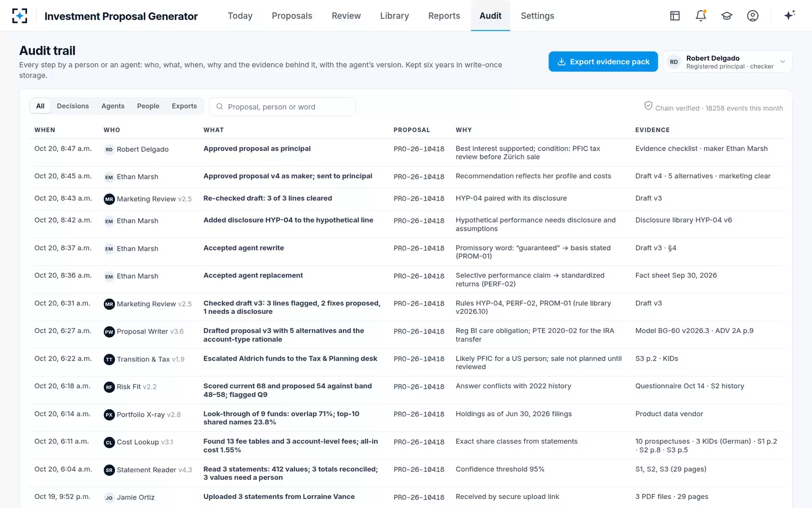Click 'Disclosure library HYP-04 v6' evidence
812x508 pixels.
[683, 220]
